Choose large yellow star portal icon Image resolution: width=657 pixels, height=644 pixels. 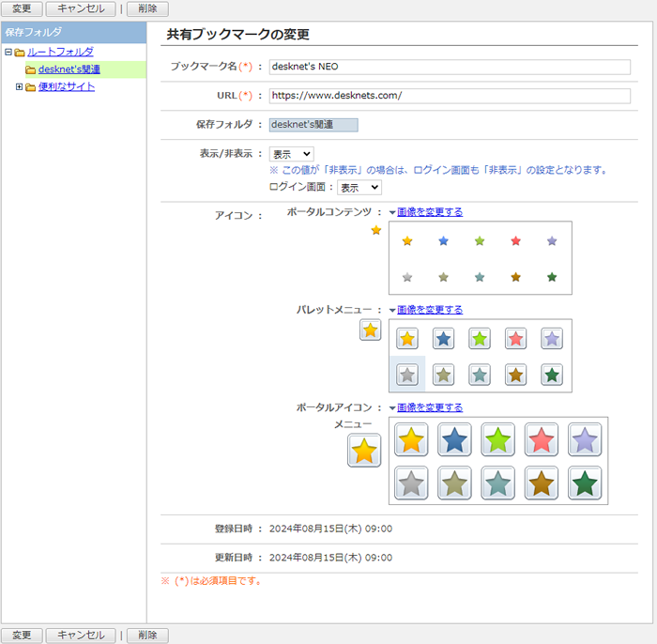point(411,439)
